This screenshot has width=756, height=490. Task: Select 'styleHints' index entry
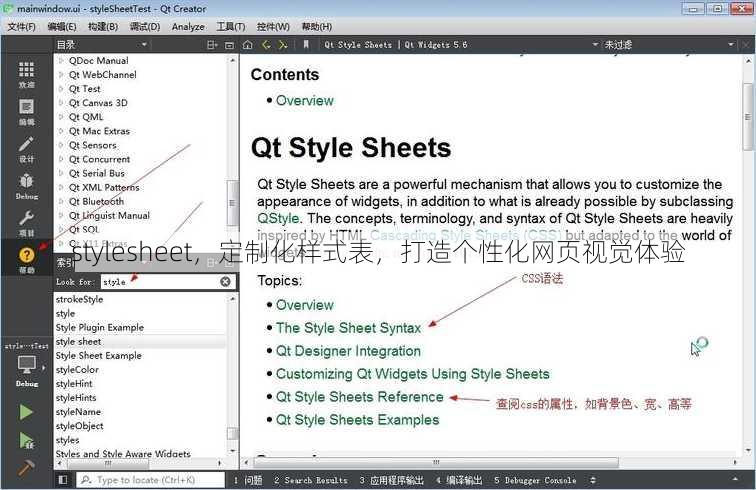coord(76,398)
